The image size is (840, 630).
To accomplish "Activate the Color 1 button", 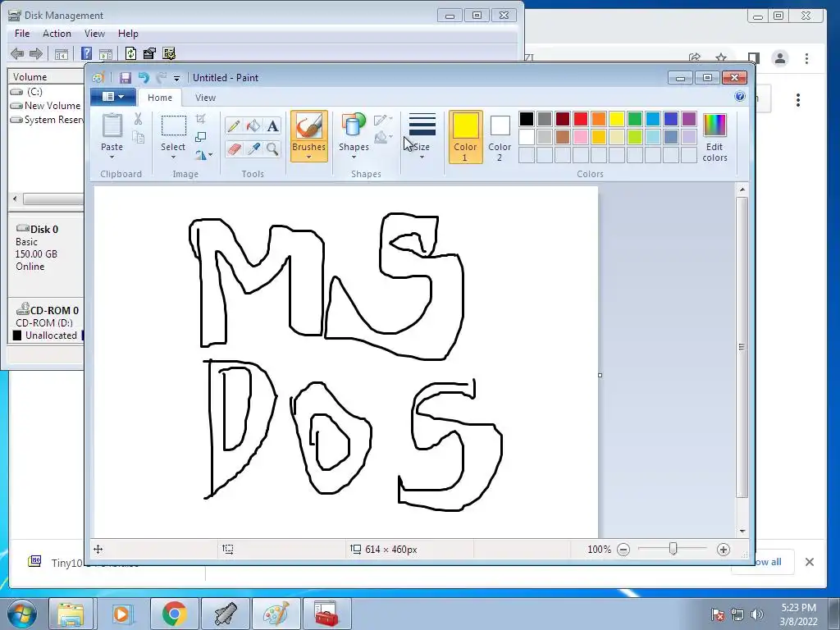I will [465, 137].
